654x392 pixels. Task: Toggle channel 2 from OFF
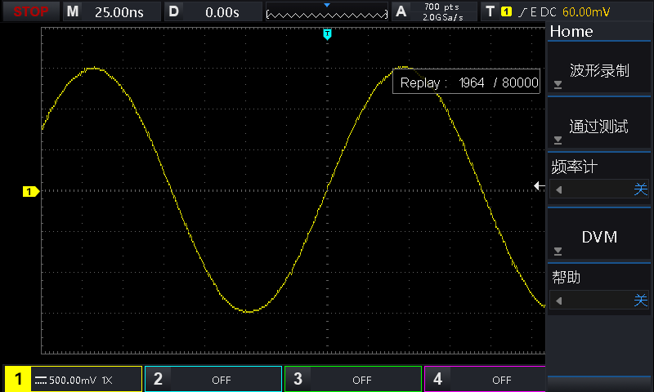pyautogui.click(x=213, y=379)
